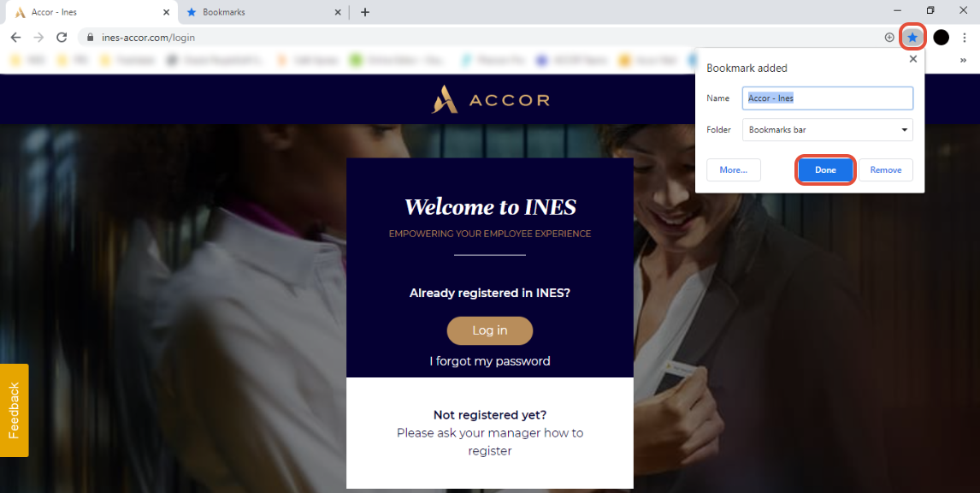Open the I forgot my password link

(489, 361)
